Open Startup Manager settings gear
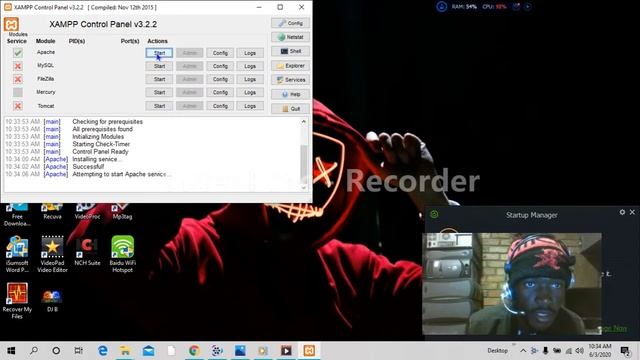640x360 pixels. (622, 212)
